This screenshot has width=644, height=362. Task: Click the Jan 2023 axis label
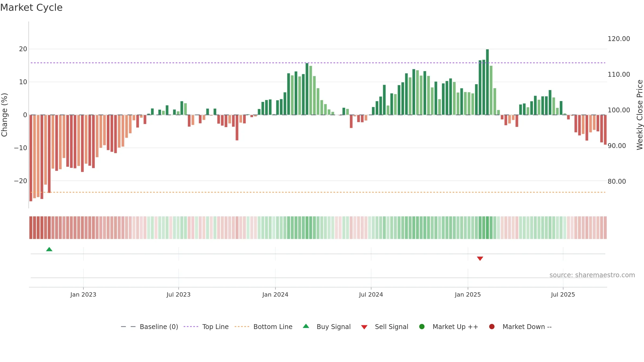point(83,294)
